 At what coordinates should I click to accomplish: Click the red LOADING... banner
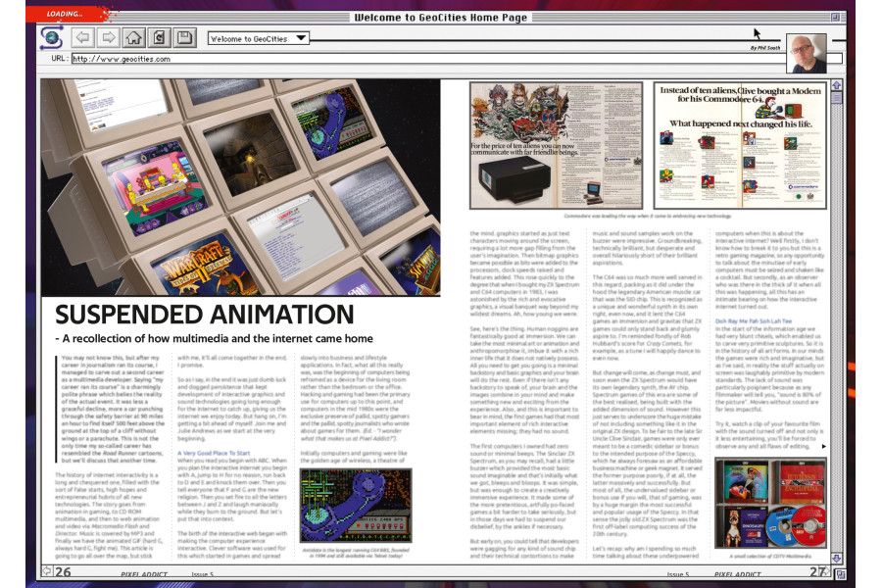69,14
